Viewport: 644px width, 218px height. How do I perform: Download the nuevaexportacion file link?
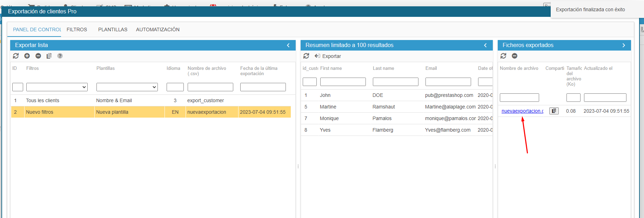coord(522,111)
